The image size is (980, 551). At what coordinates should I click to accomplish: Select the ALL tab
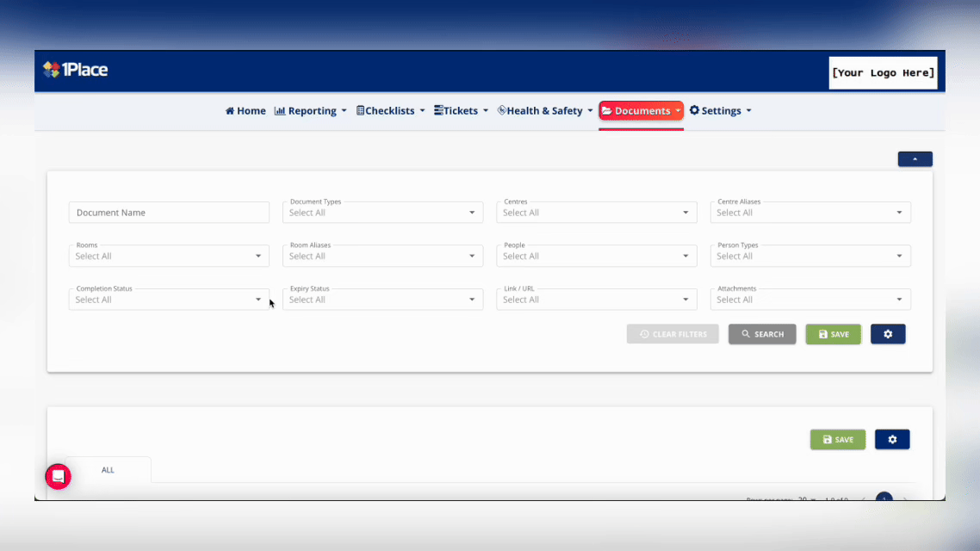pos(108,470)
